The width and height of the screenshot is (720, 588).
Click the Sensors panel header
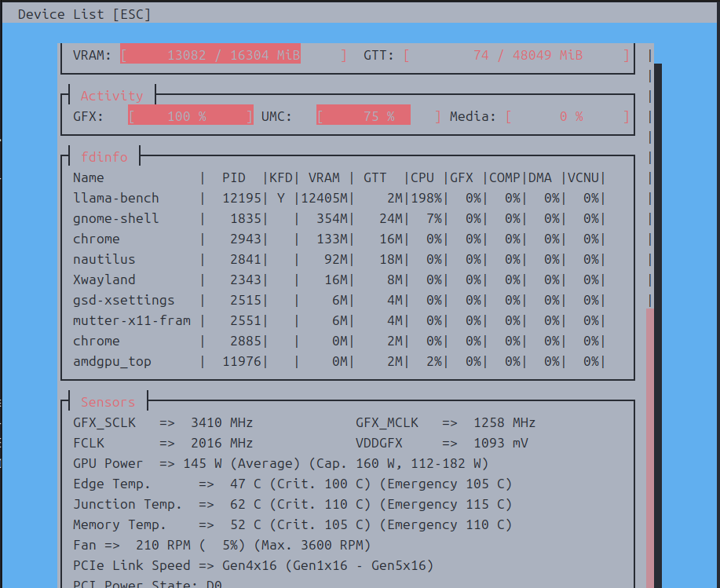[x=108, y=402]
